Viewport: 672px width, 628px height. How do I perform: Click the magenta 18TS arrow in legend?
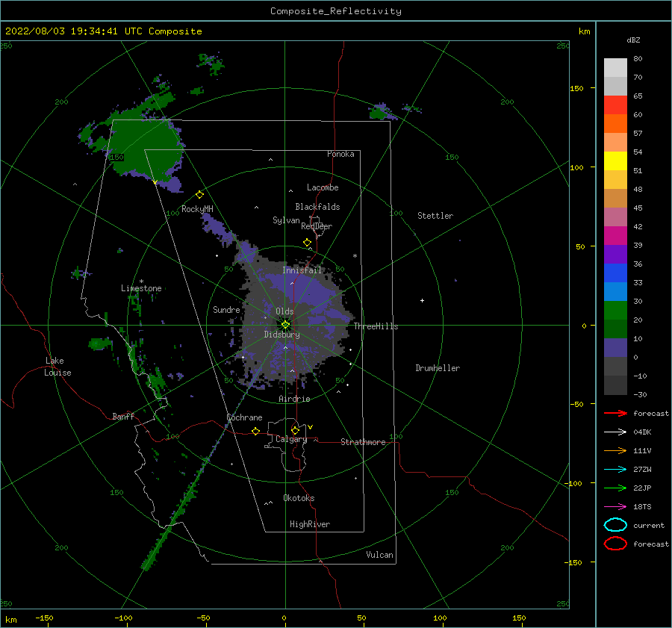click(615, 507)
